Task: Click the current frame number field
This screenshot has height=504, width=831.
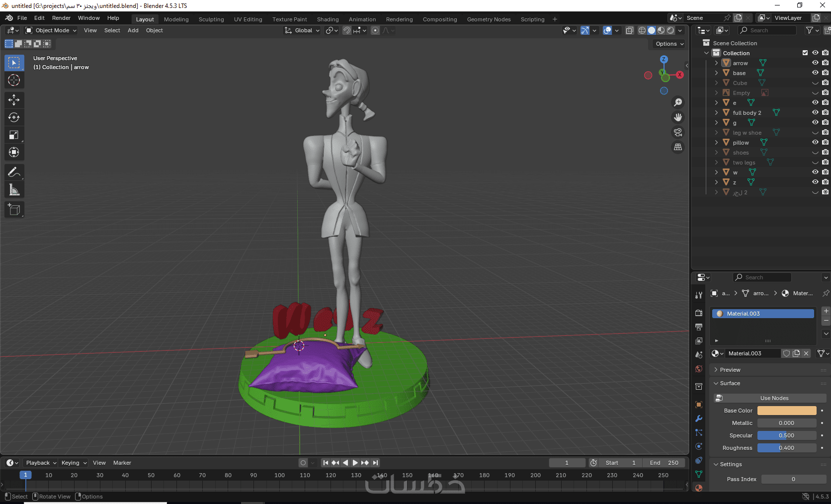Action: (x=567, y=463)
